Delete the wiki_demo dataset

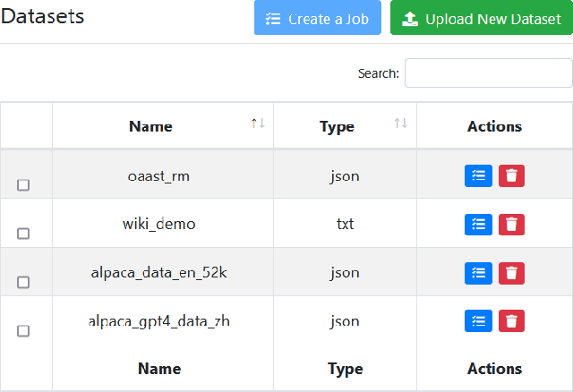(511, 225)
